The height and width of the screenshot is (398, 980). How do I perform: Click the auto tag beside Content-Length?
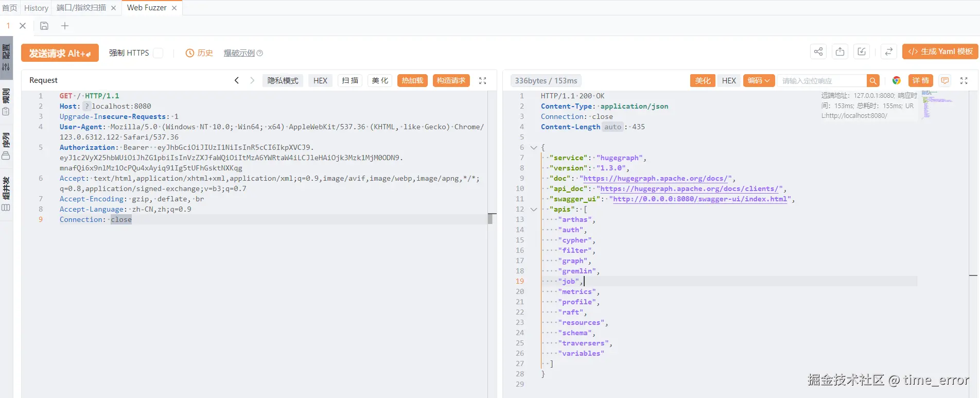(612, 127)
